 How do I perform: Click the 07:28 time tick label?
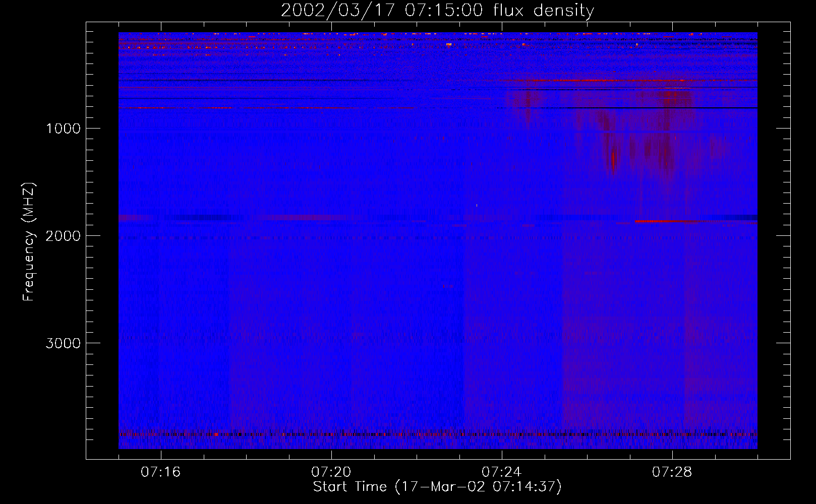672,472
